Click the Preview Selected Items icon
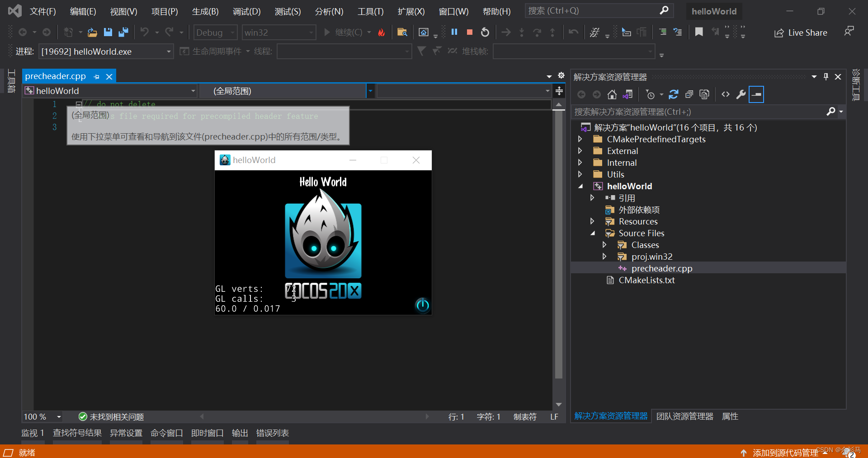868x458 pixels. tap(756, 94)
